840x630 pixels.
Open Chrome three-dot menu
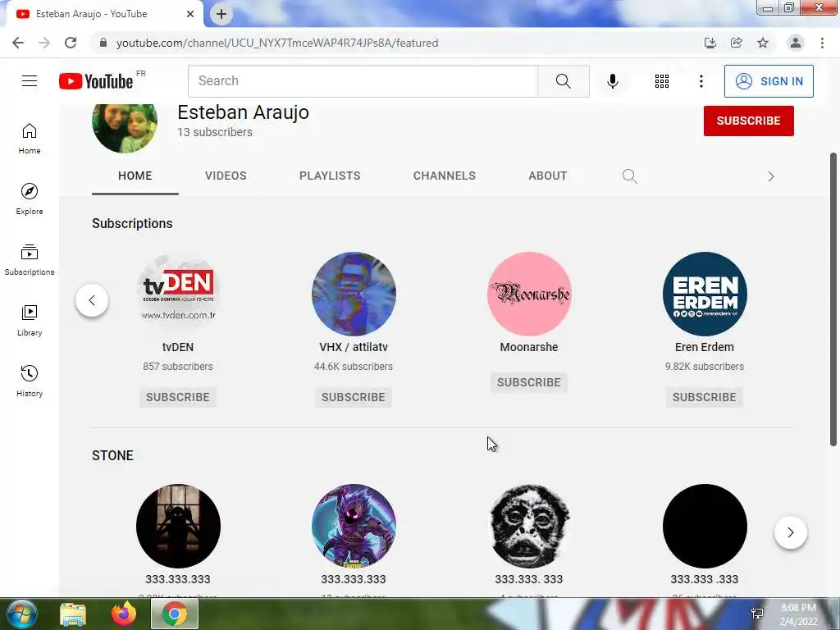point(822,43)
